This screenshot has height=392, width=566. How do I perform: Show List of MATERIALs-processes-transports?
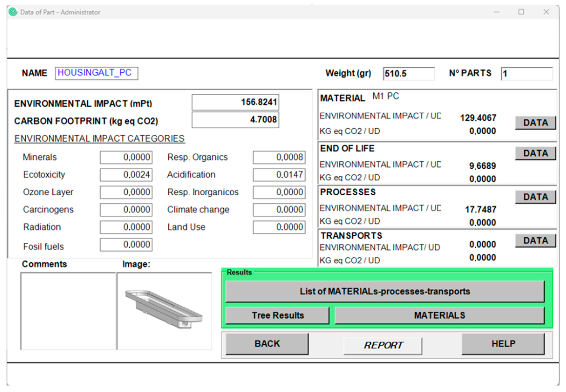tap(385, 291)
